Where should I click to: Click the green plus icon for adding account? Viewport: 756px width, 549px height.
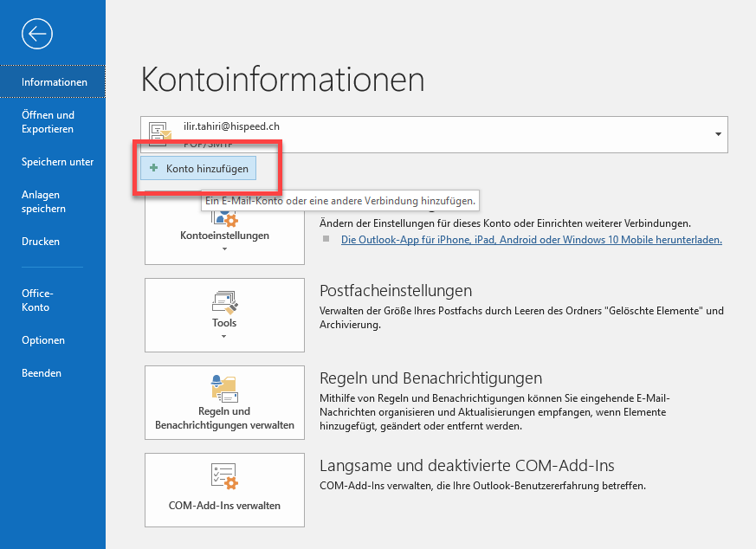point(154,168)
